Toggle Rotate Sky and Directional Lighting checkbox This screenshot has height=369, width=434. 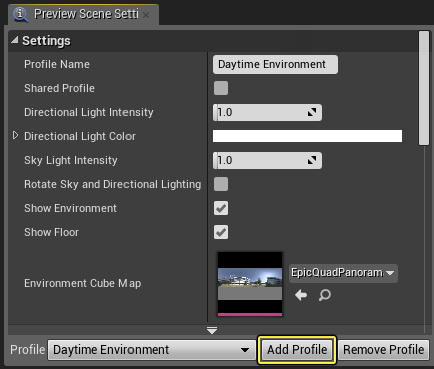pyautogui.click(x=221, y=184)
